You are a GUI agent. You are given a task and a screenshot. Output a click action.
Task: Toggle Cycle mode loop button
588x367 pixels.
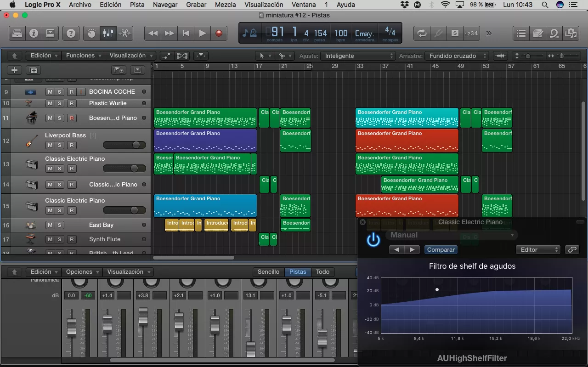pos(421,33)
